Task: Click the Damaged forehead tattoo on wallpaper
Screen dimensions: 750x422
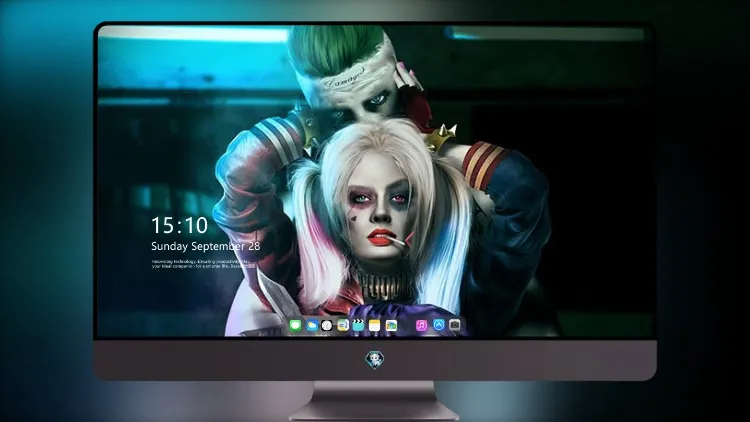Action: 344,78
